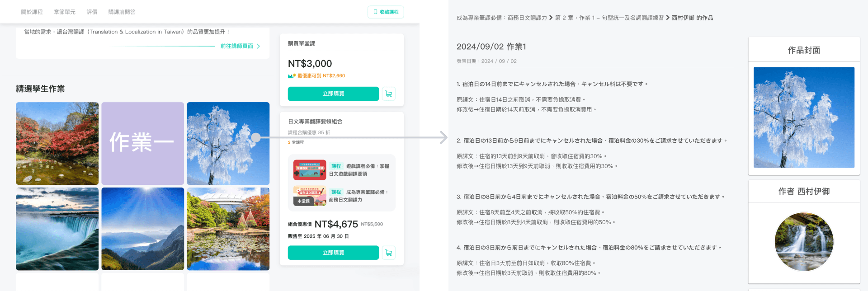Click the 2 堂課程 label
The width and height of the screenshot is (868, 291).
coord(296,142)
